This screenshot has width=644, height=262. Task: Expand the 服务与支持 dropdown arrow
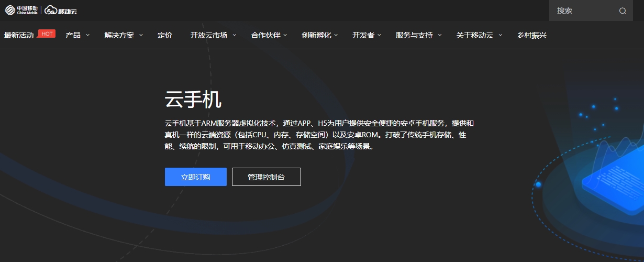pos(440,35)
